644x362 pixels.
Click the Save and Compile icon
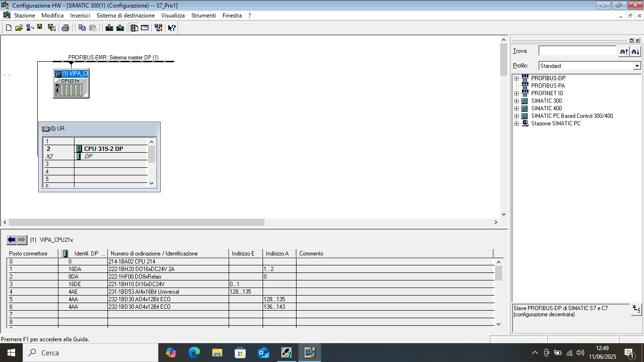pyautogui.click(x=51, y=28)
